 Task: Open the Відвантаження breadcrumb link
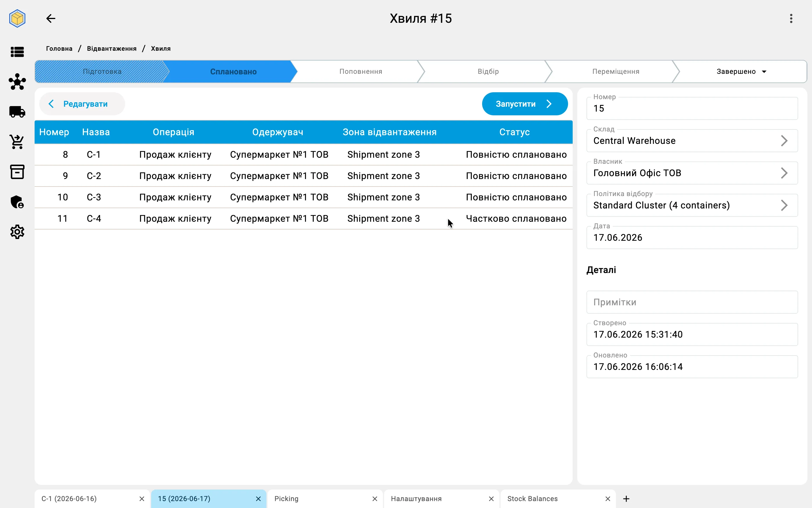(112, 48)
